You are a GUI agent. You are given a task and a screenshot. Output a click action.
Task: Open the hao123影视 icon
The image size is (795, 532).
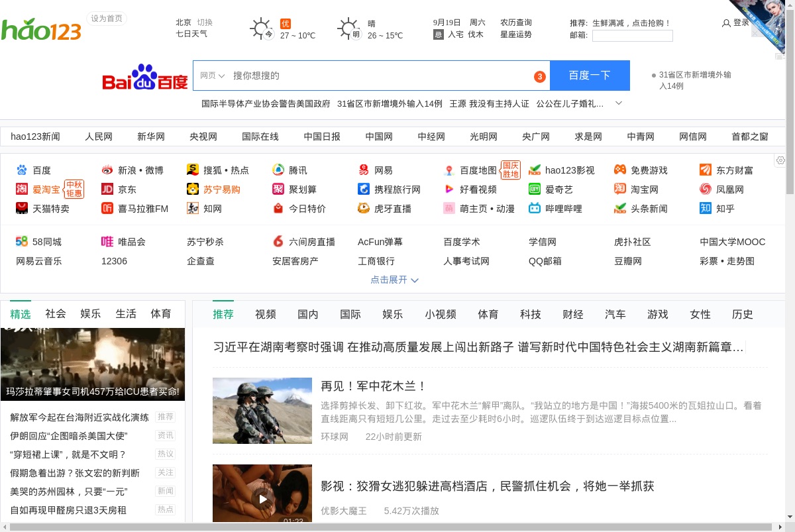(x=535, y=170)
